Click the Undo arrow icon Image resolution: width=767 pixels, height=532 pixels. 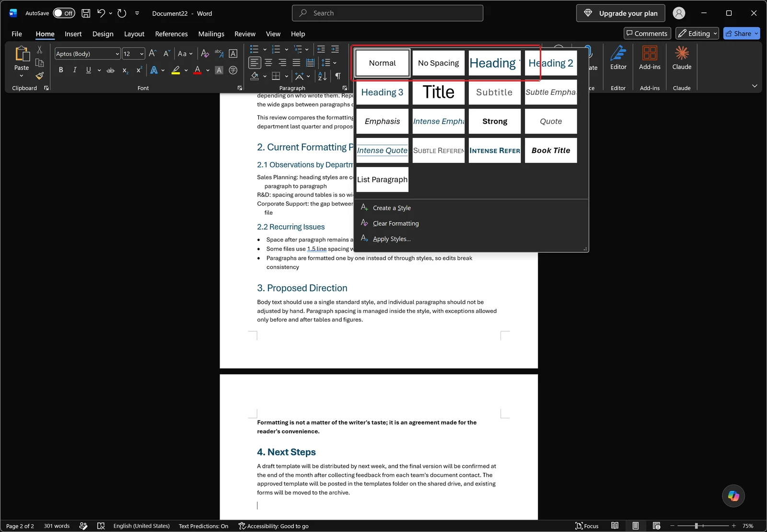pos(101,13)
